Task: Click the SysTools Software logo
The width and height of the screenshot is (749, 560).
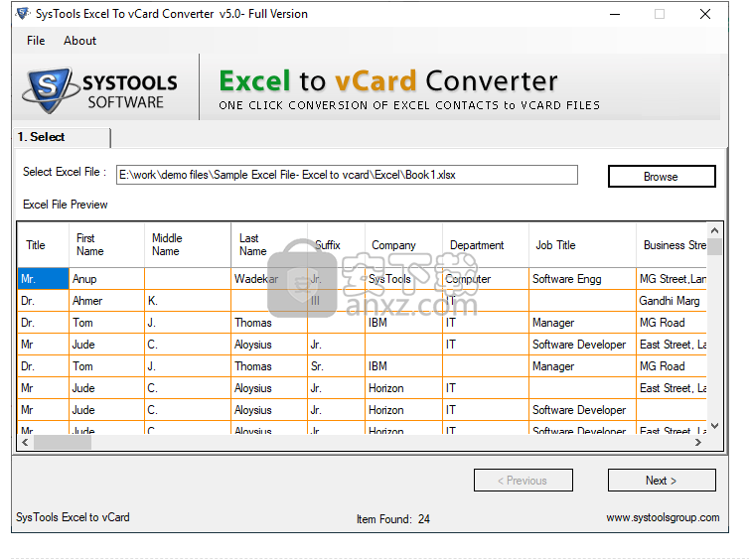Action: point(100,89)
